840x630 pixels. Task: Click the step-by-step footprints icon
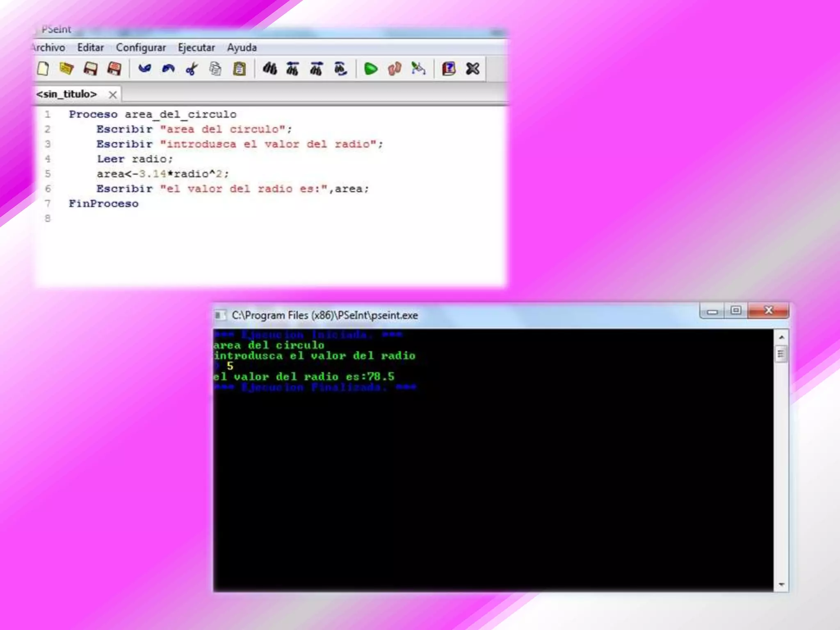pos(395,68)
